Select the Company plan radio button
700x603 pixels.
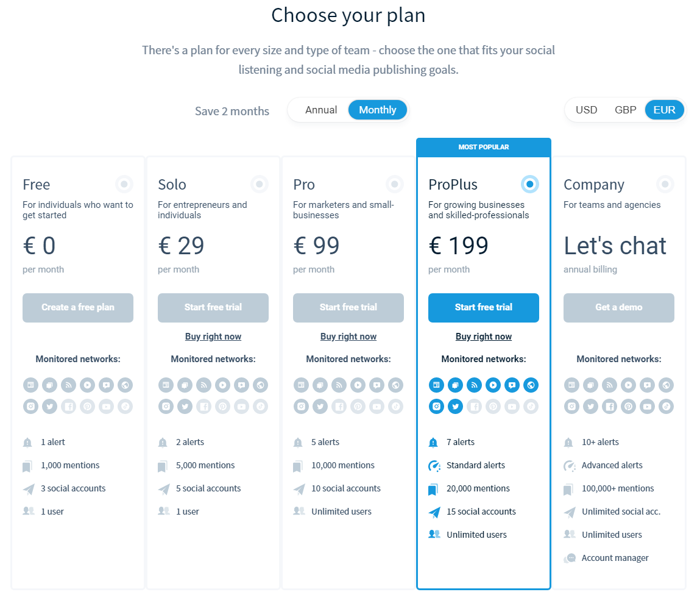(665, 184)
